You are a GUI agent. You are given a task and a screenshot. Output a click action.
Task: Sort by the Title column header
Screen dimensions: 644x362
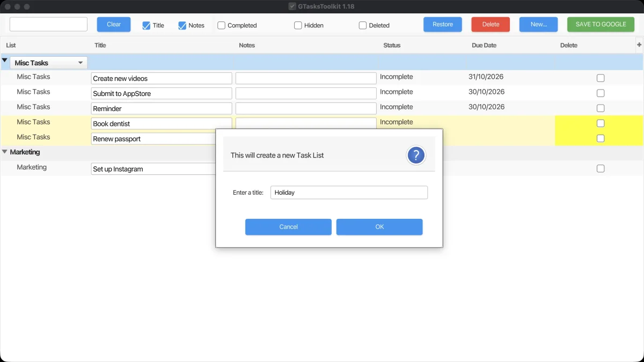(100, 46)
